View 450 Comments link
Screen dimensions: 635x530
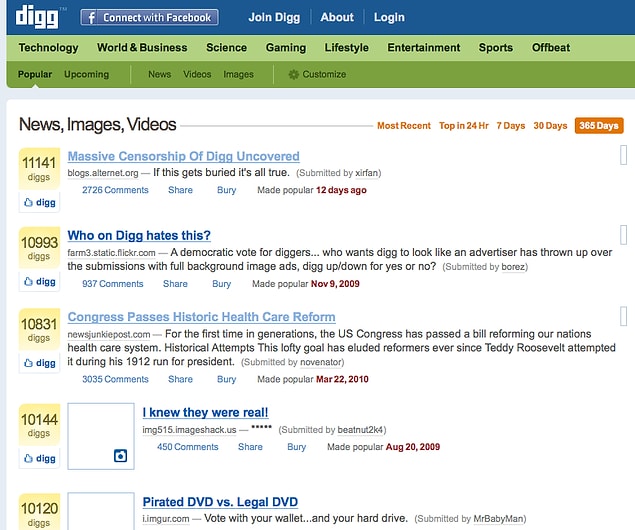pyautogui.click(x=188, y=447)
